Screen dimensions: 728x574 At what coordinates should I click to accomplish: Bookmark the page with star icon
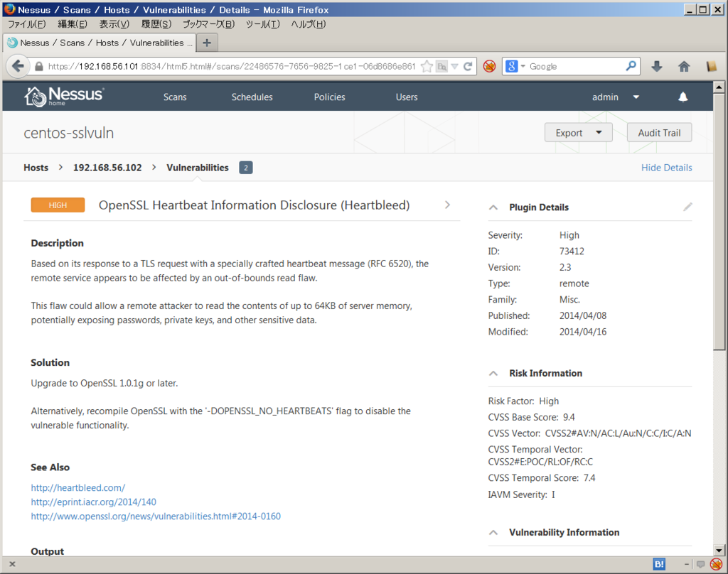(427, 66)
